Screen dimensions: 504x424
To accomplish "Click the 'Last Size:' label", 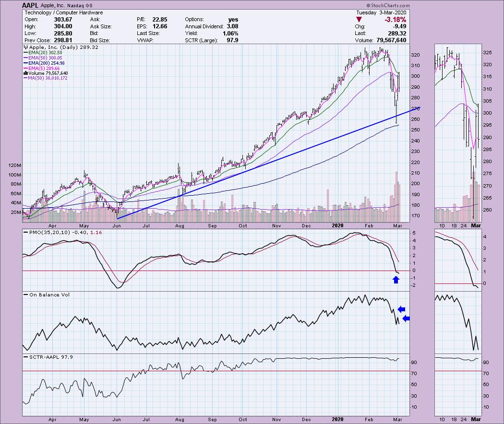I will (148, 34).
